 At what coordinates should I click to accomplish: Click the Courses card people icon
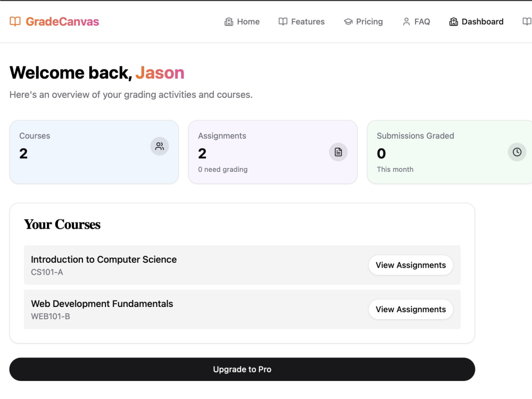pos(160,146)
